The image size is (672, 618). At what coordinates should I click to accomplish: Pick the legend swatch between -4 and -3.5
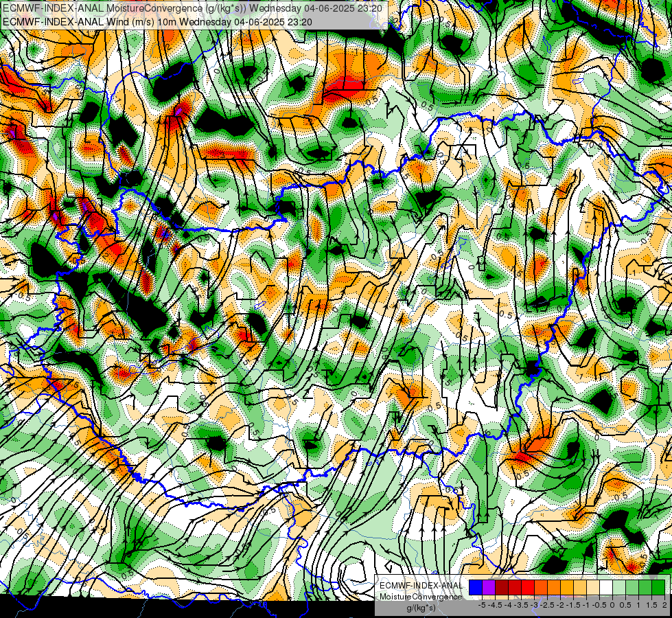[x=515, y=587]
